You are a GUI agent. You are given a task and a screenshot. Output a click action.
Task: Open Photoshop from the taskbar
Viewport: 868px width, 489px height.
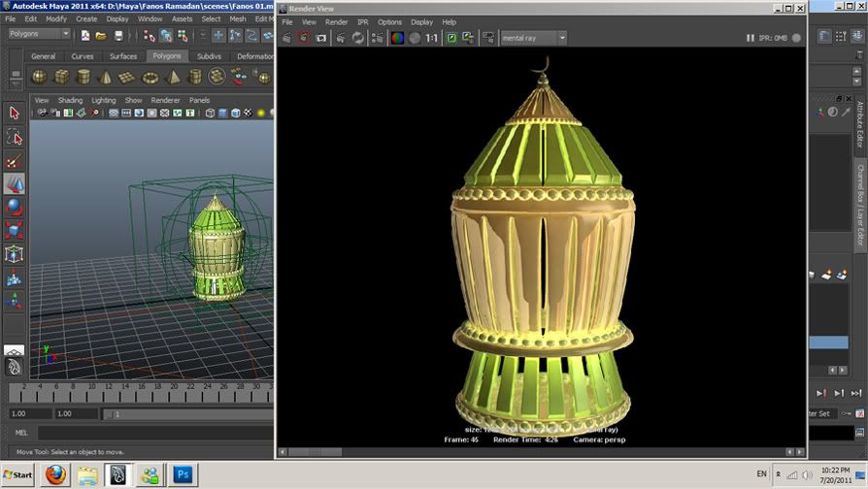(183, 474)
